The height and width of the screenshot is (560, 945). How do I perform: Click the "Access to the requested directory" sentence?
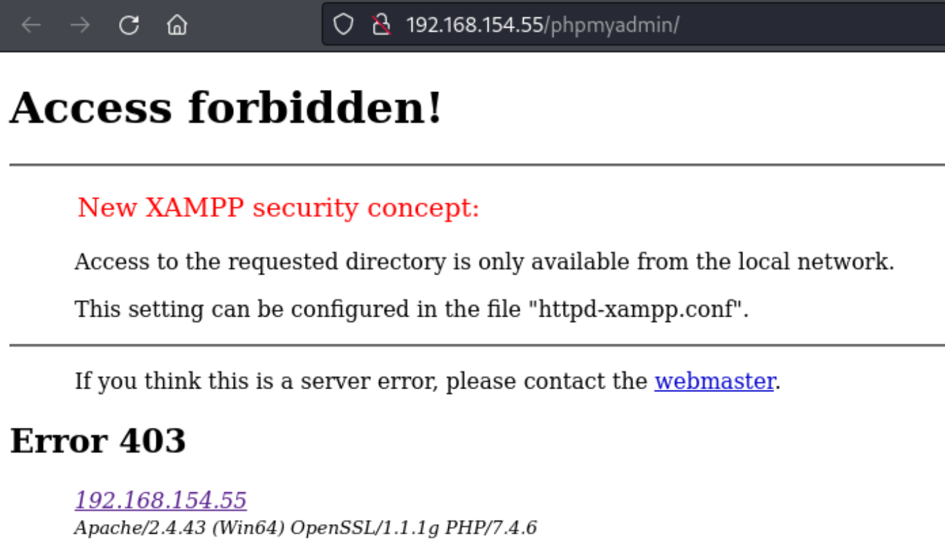point(484,262)
